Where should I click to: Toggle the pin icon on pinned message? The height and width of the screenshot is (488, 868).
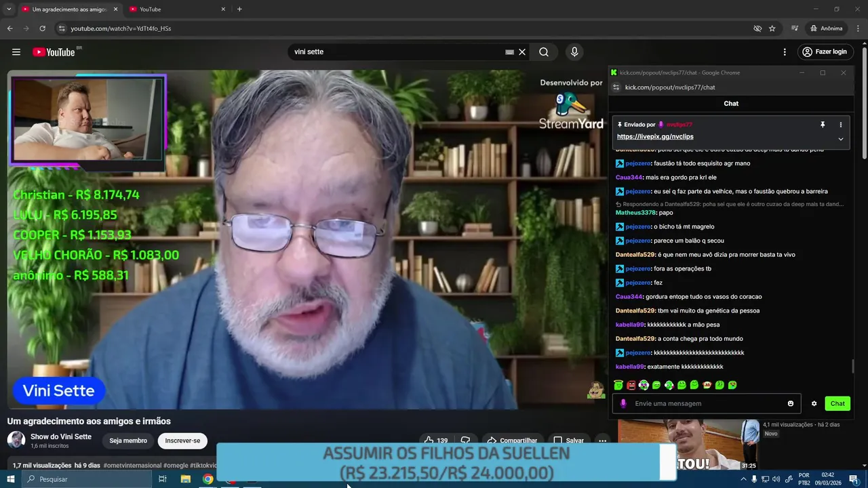[x=823, y=125]
